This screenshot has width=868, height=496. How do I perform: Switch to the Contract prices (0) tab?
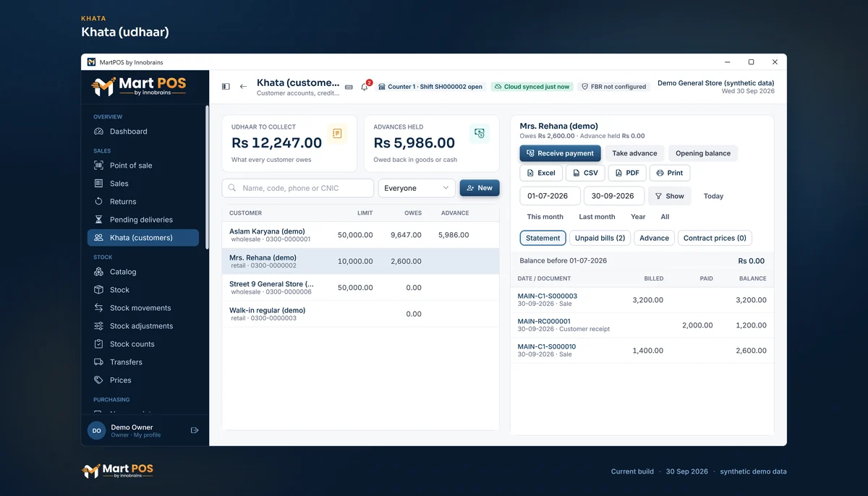[715, 238]
